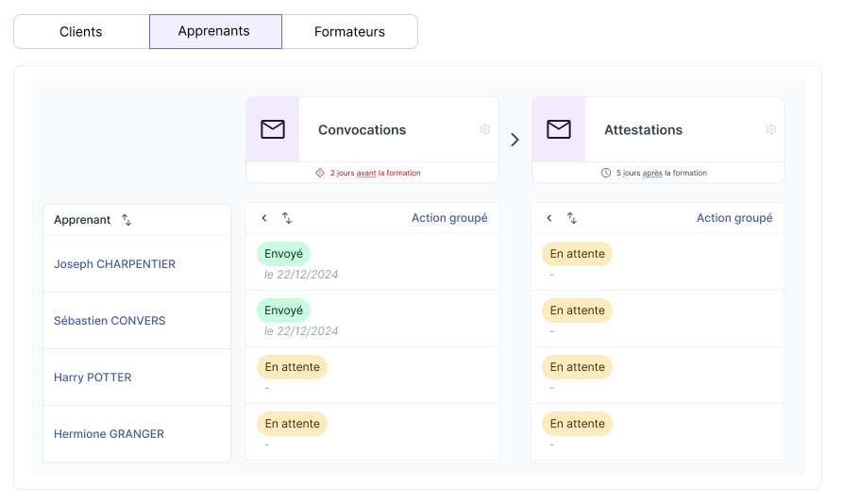Click Sébastien CONVERS's Attestations En attente badge
The image size is (843, 504).
[577, 310]
